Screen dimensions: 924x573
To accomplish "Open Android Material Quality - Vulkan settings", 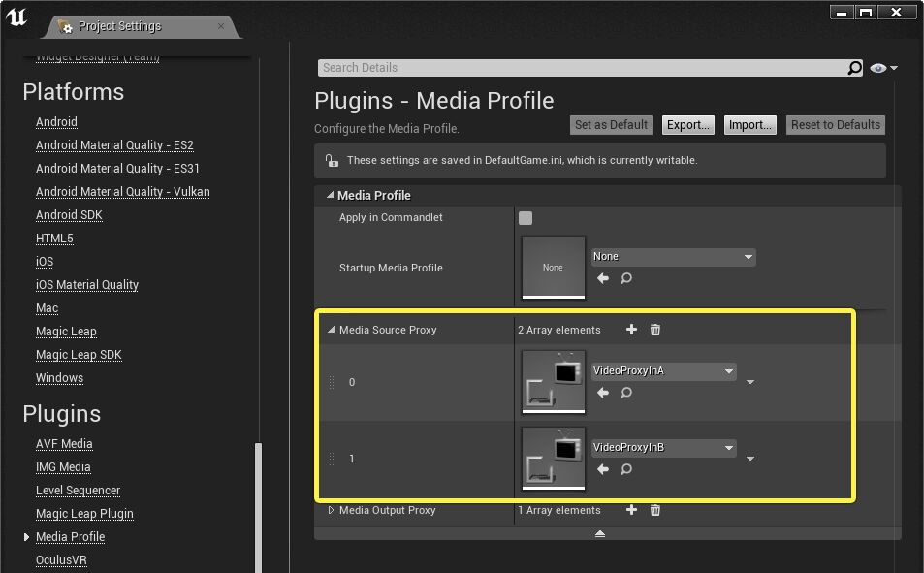I will [122, 191].
